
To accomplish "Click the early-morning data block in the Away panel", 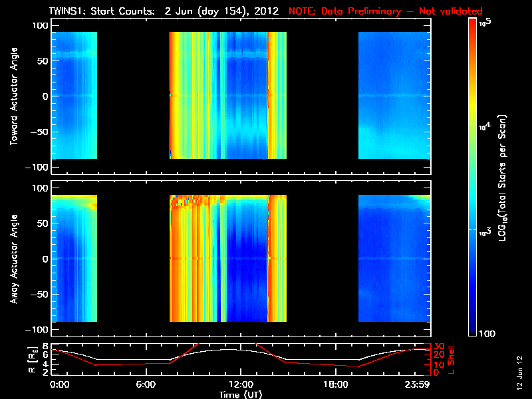I will pos(74,258).
